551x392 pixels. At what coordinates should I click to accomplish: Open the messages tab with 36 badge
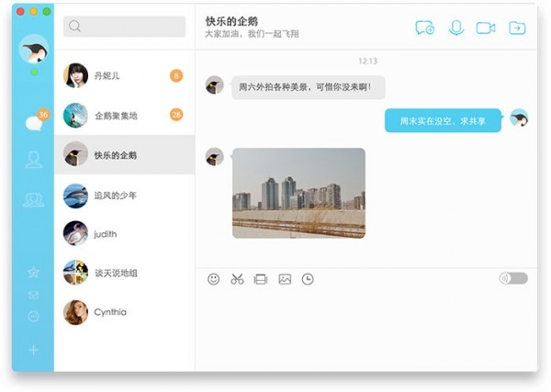click(34, 122)
